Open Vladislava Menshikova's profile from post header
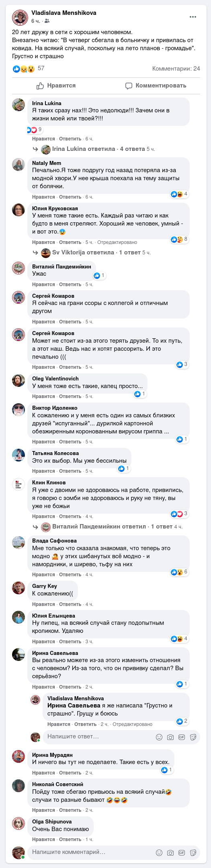 (64, 13)
